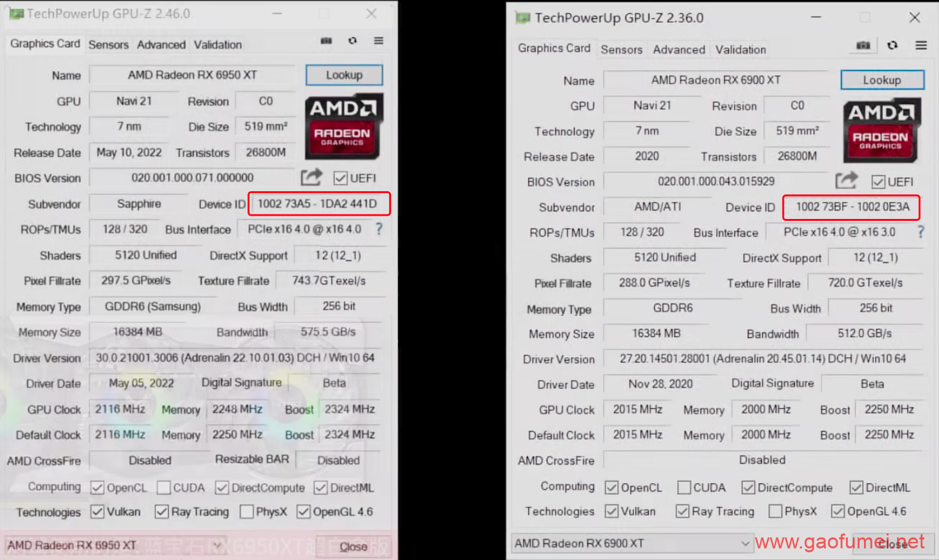Open the Advanced tab in GPU-Z 2.46.0
Screen dimensions: 939x560
[162, 45]
